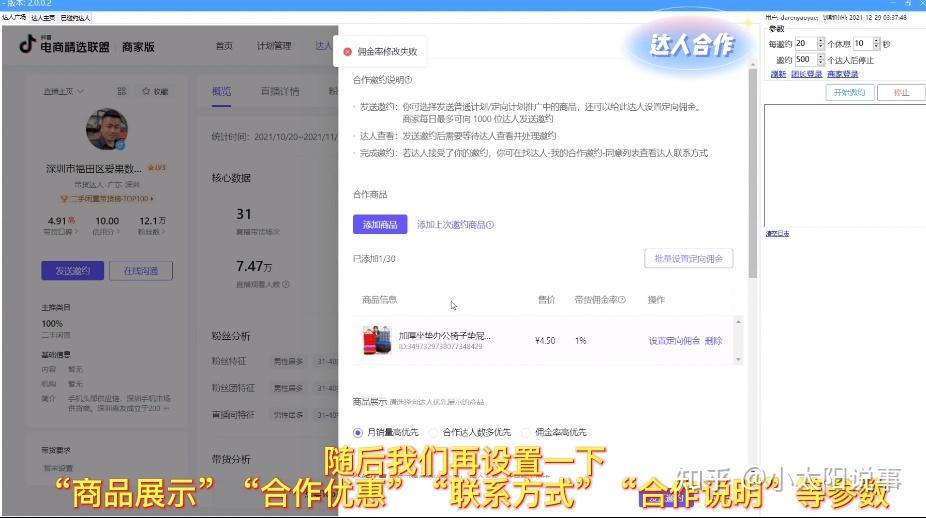Image resolution: width=926 pixels, height=518 pixels.
Task: Click the purple 添加商品 button
Action: click(380, 224)
